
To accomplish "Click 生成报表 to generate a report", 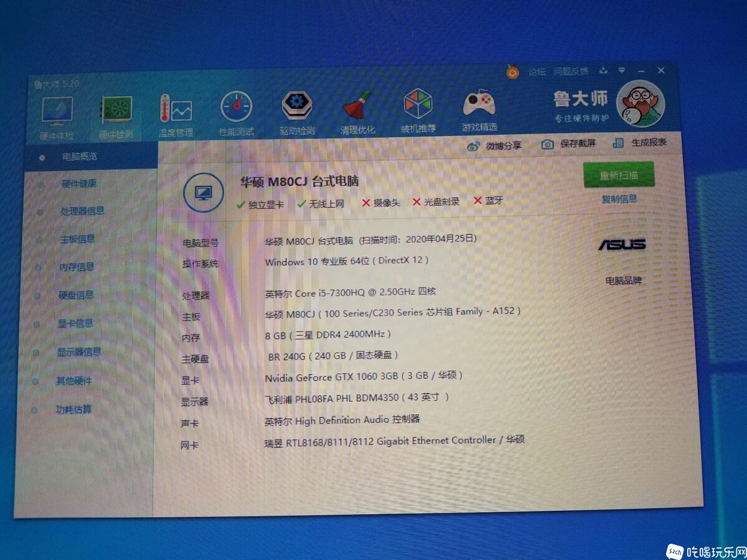I will coord(639,142).
